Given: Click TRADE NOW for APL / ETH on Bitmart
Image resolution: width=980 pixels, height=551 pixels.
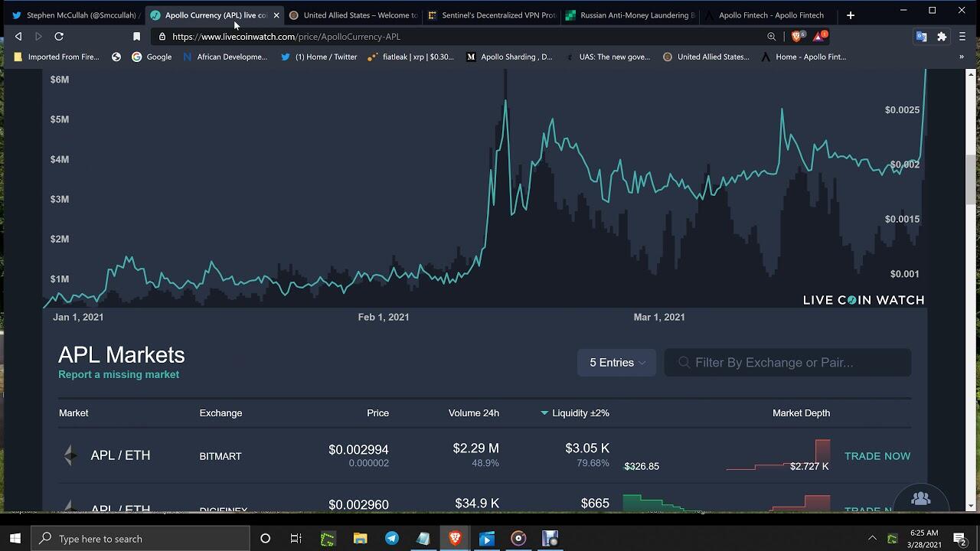Looking at the screenshot, I should pyautogui.click(x=877, y=456).
